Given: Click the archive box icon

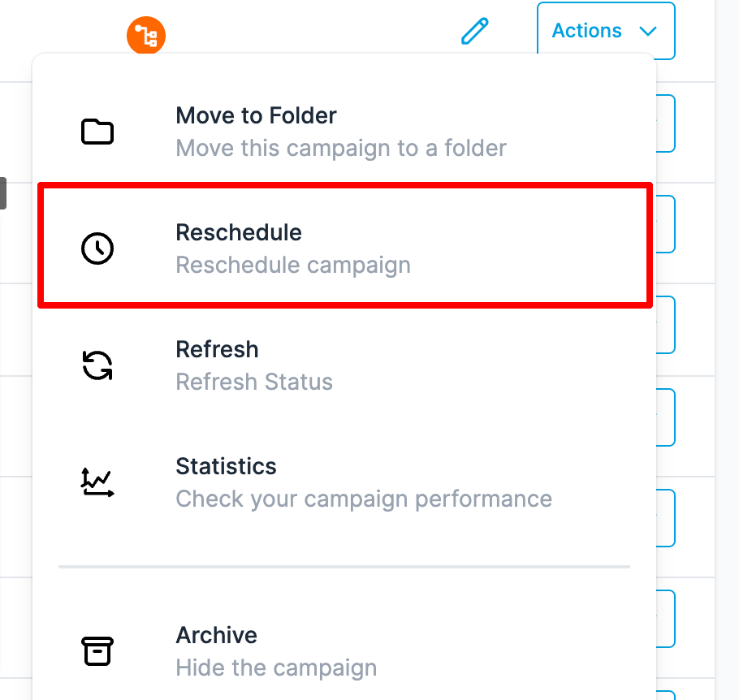Looking at the screenshot, I should click(97, 651).
